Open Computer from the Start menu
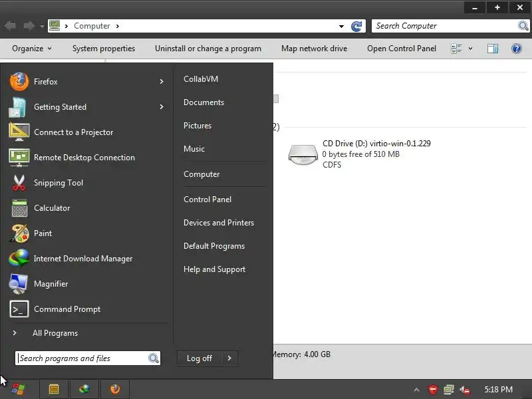Screen dimensions: 532x399 (201, 174)
